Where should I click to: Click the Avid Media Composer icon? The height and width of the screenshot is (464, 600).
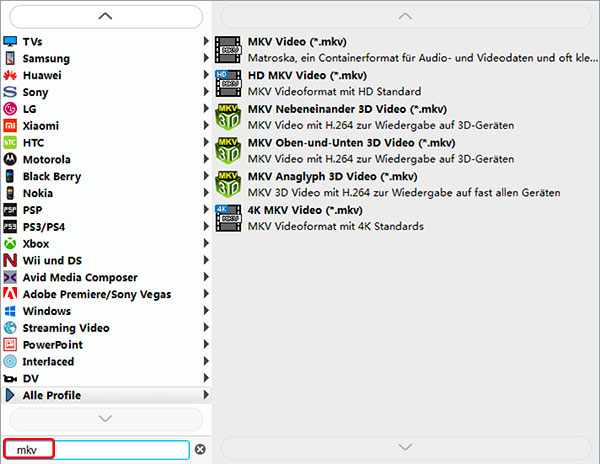click(10, 277)
